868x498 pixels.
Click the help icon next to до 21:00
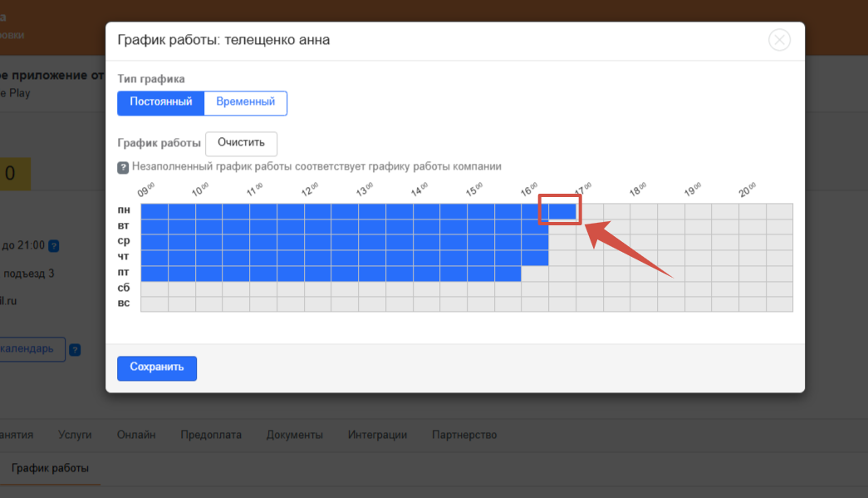(x=54, y=245)
